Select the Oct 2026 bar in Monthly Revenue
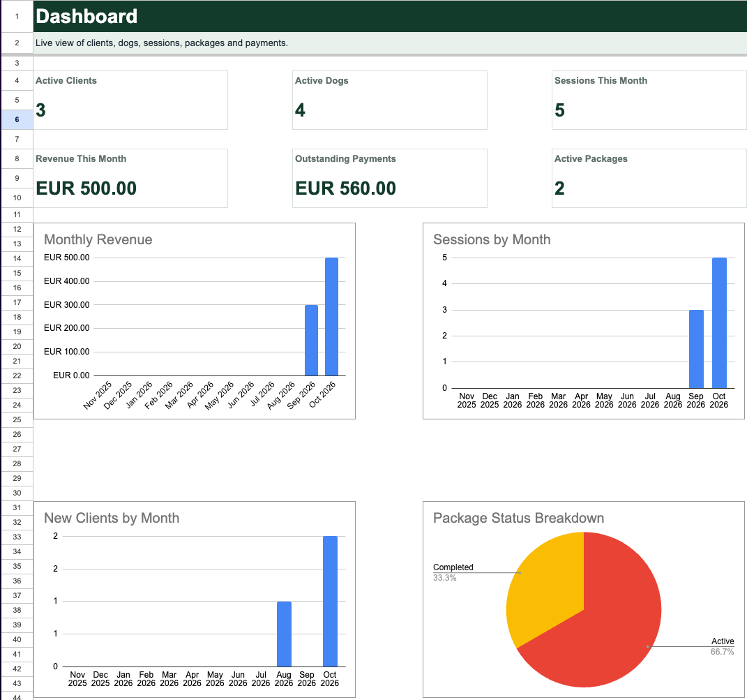The height and width of the screenshot is (700, 747). (331, 317)
